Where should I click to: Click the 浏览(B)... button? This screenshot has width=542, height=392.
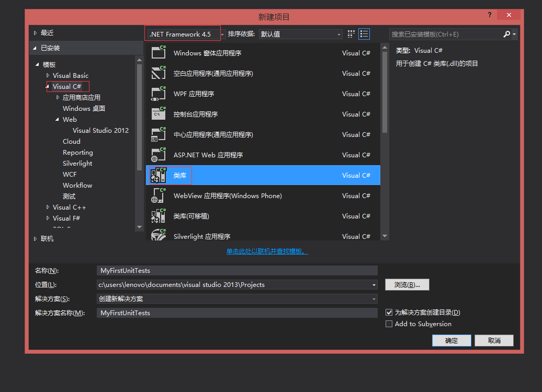click(407, 284)
